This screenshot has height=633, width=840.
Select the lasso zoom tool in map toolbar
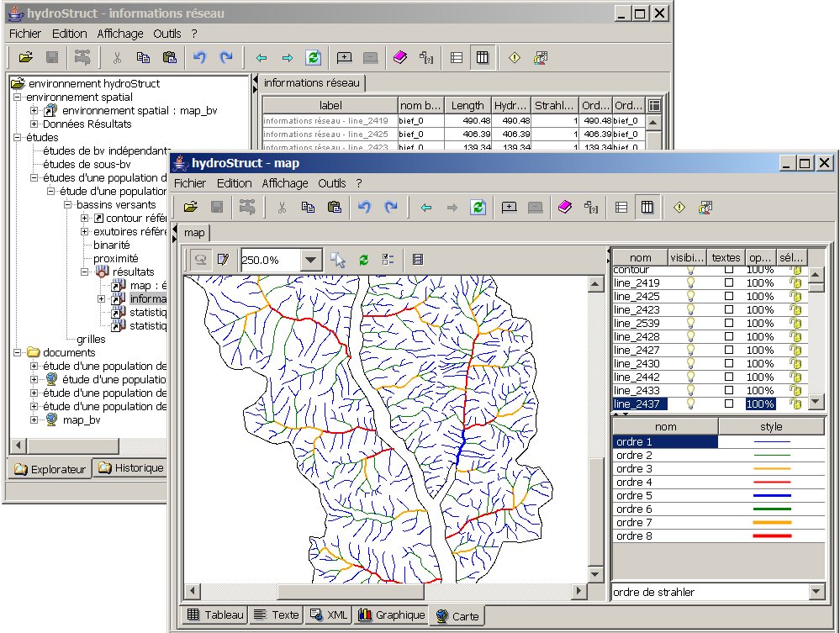201,260
